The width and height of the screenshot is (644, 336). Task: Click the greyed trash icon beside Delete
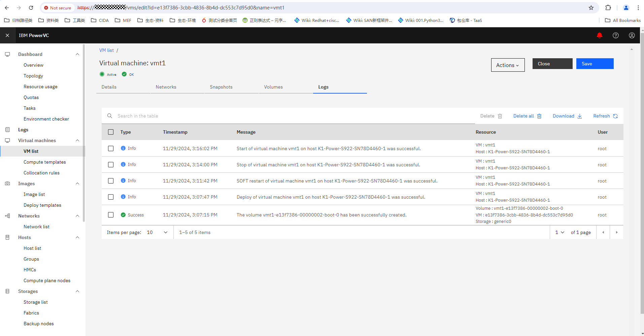500,116
